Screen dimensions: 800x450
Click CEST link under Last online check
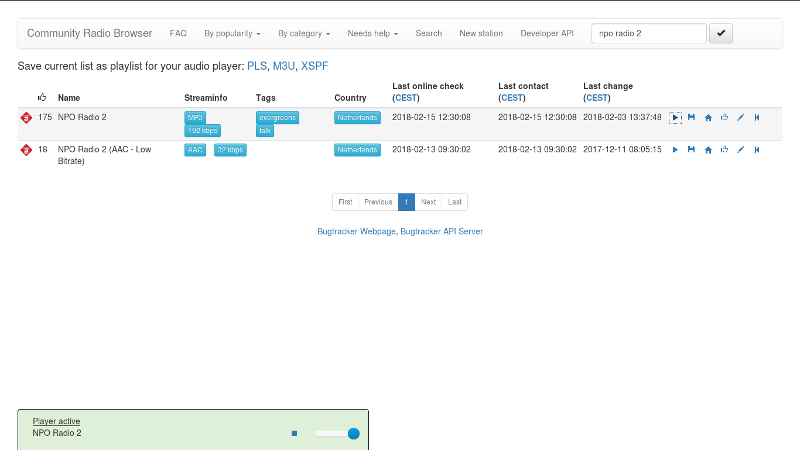[x=406, y=98]
